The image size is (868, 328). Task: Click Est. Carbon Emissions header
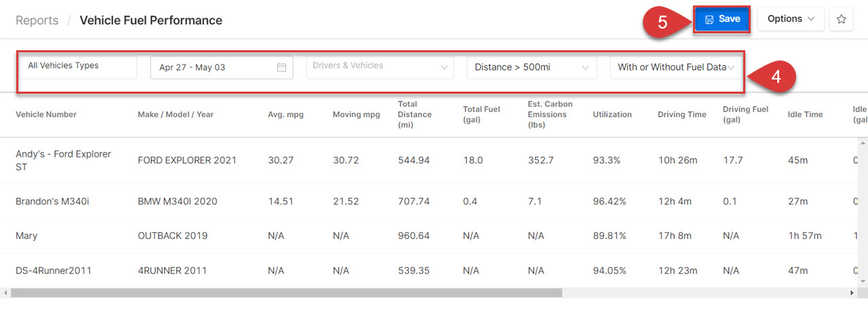[x=550, y=114]
